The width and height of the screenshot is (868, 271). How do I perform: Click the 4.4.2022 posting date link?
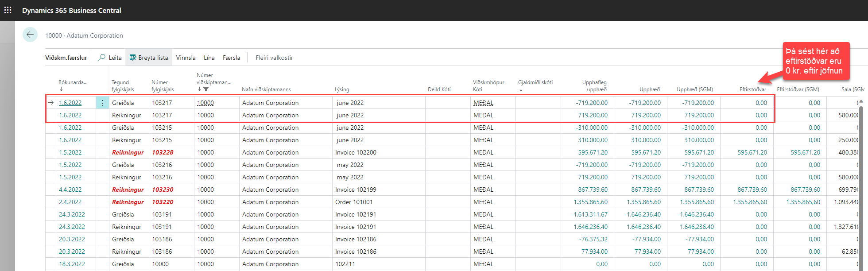70,190
